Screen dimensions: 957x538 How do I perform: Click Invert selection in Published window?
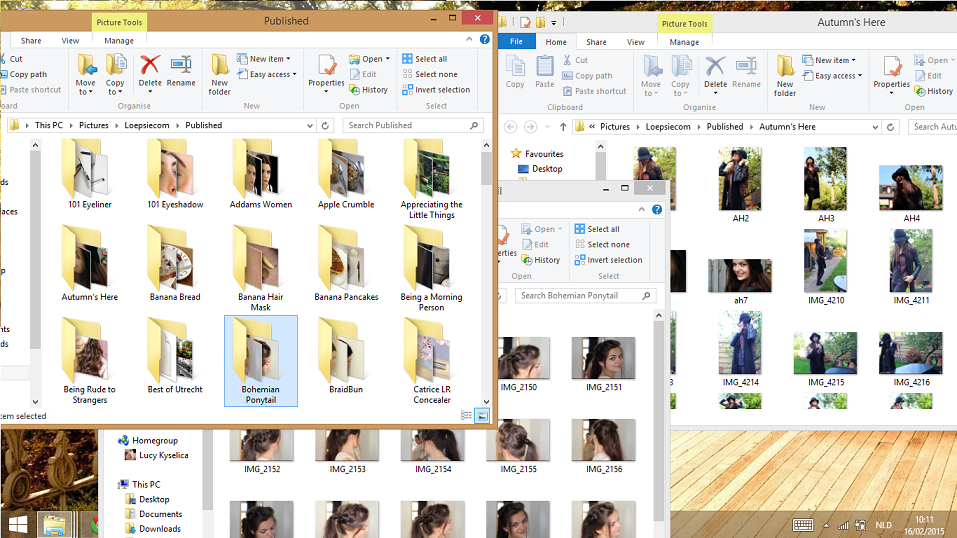(x=436, y=90)
